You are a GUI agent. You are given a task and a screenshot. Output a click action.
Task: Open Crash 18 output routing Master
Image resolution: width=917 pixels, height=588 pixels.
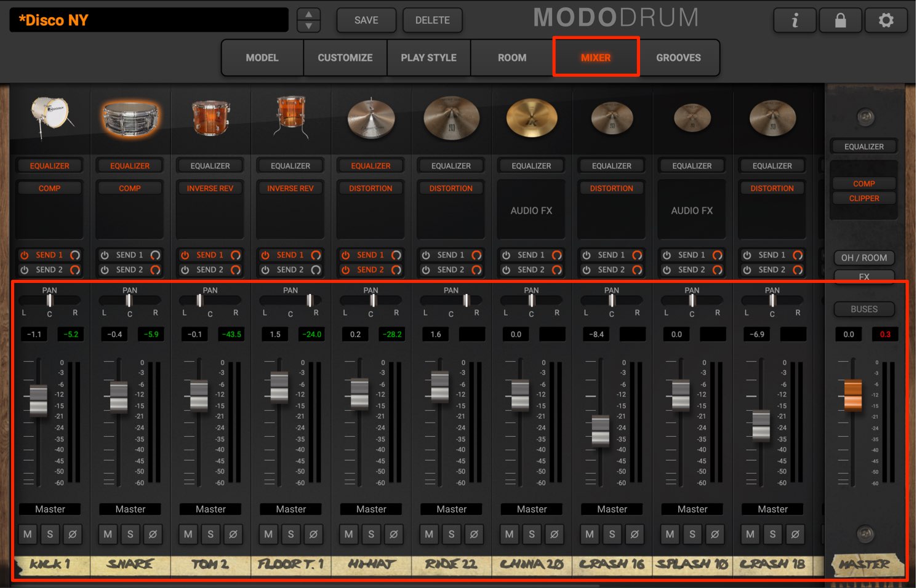772,509
